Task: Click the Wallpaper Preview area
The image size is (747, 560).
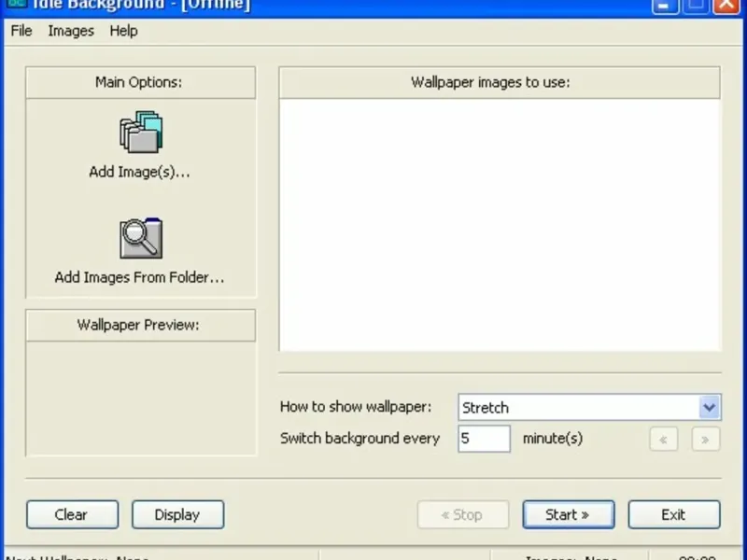Action: 141,399
